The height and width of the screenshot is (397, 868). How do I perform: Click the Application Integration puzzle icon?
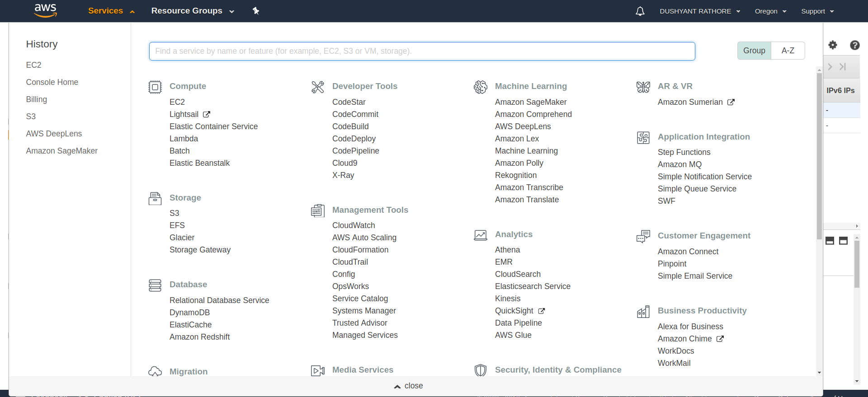click(643, 137)
